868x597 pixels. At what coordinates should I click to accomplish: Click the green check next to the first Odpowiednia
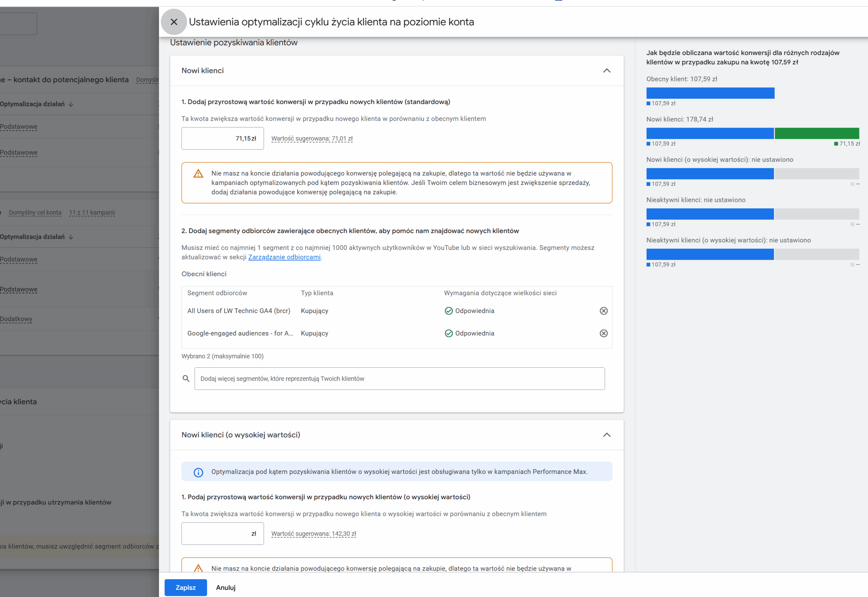pyautogui.click(x=449, y=311)
